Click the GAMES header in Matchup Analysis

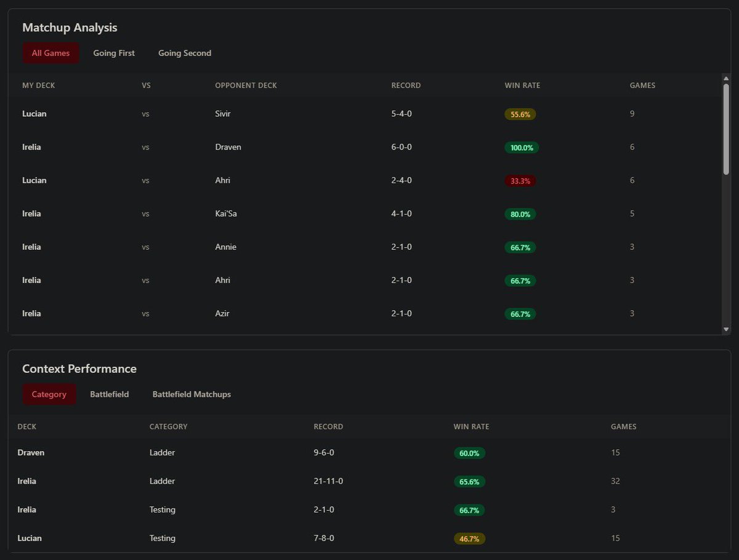tap(642, 86)
